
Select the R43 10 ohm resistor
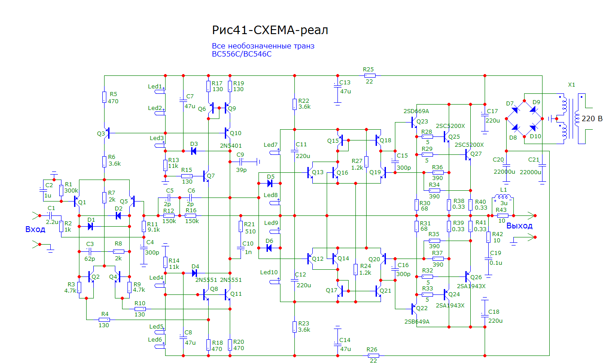pyautogui.click(x=503, y=216)
